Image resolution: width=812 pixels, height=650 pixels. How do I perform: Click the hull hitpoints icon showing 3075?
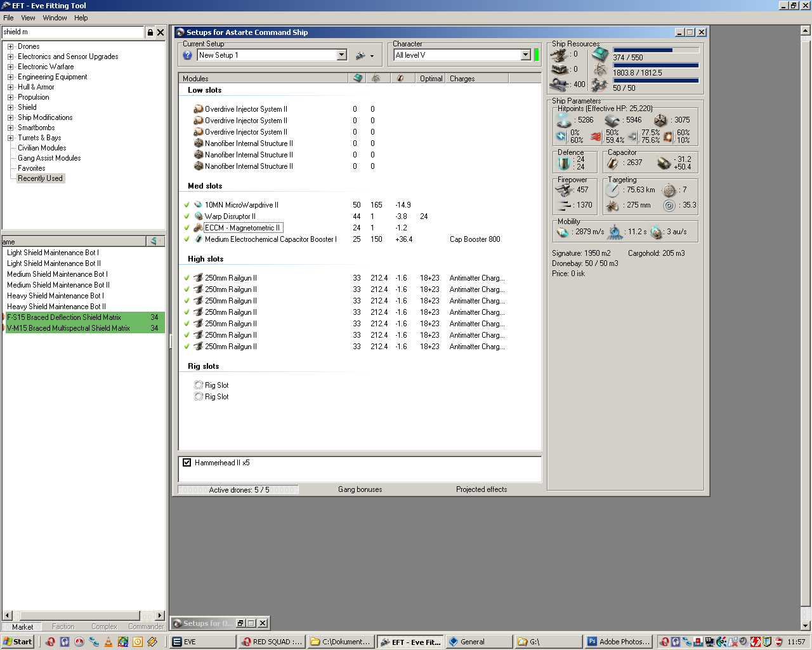[660, 120]
